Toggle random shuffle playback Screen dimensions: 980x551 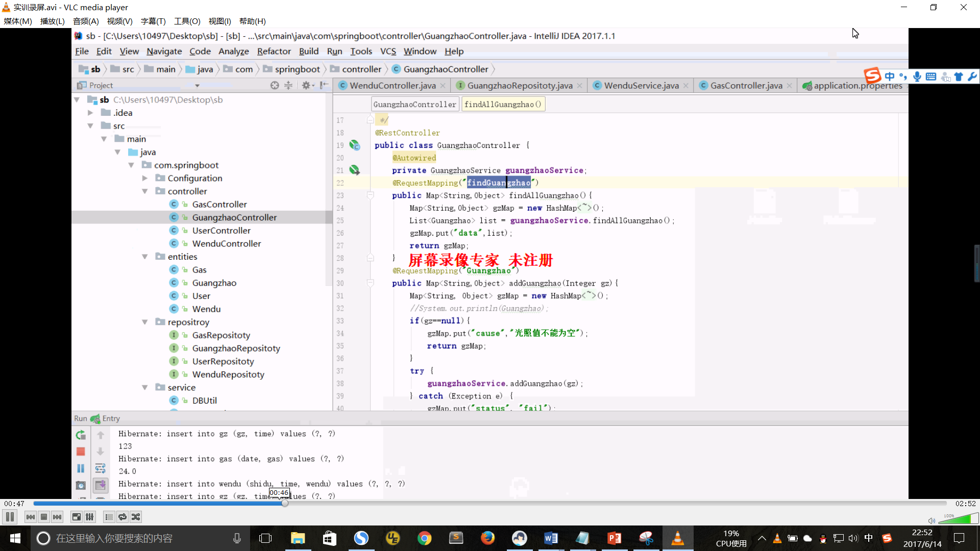(x=136, y=517)
